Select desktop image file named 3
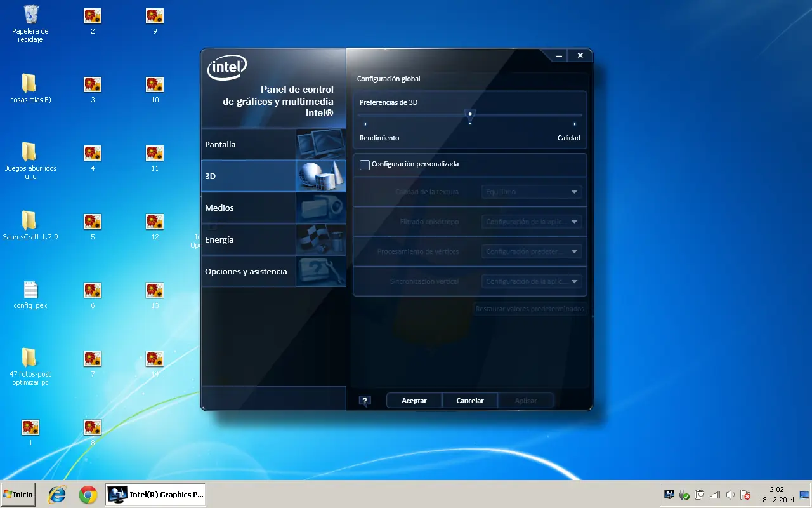Viewport: 812px width, 508px height. tap(93, 89)
